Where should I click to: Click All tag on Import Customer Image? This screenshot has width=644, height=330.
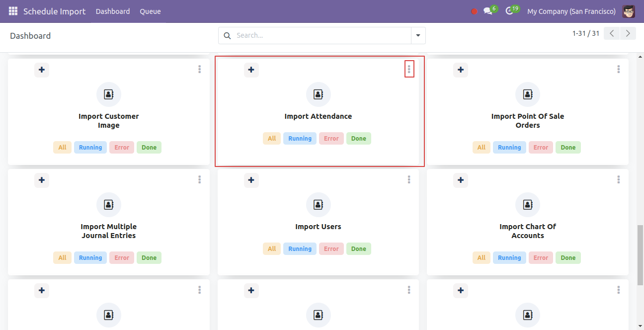62,148
